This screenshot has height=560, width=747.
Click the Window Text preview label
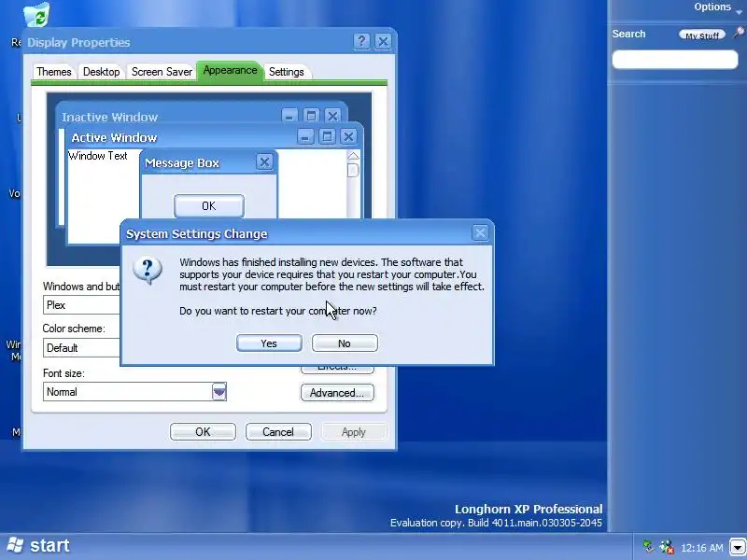click(x=98, y=156)
